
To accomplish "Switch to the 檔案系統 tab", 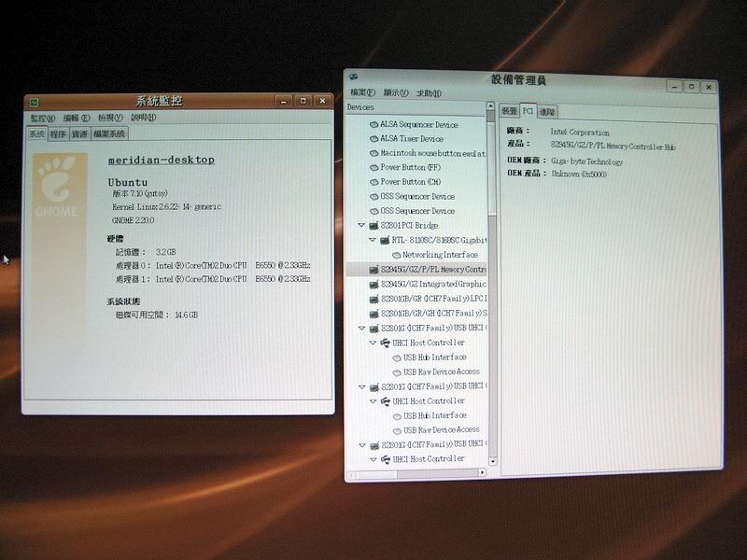I will tap(109, 133).
